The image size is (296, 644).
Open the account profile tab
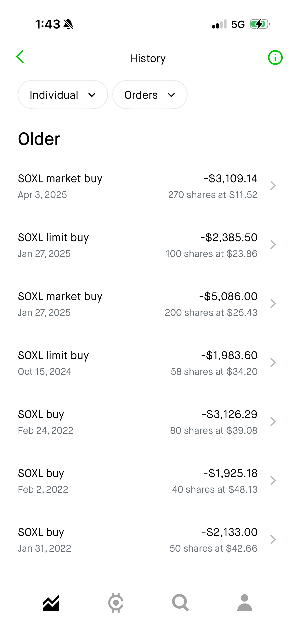click(x=244, y=602)
